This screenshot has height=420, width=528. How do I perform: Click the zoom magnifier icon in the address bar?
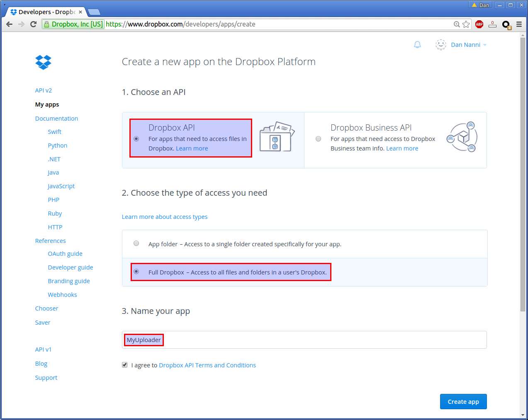pyautogui.click(x=457, y=24)
